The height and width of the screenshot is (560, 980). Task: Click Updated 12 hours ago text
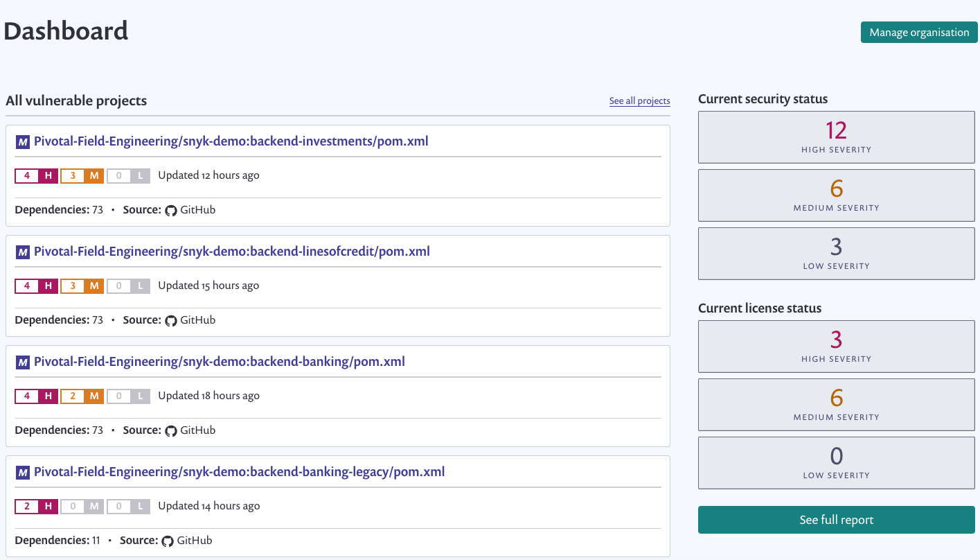click(208, 175)
